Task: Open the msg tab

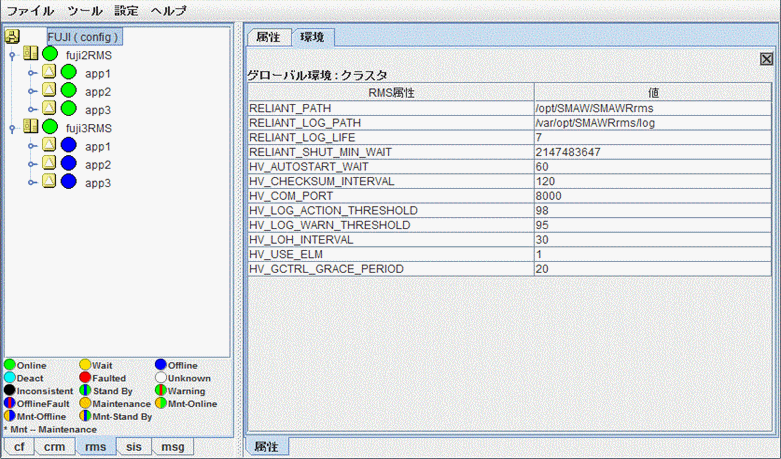Action: click(x=173, y=447)
